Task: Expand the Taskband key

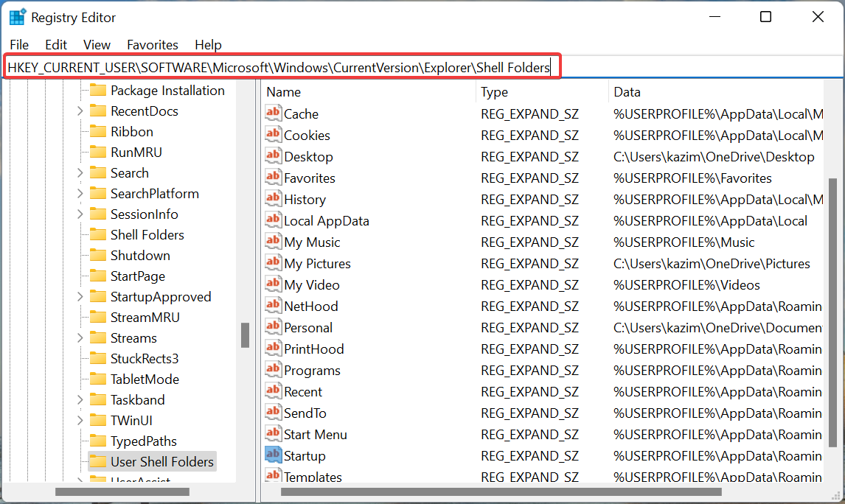Action: pyautogui.click(x=80, y=399)
